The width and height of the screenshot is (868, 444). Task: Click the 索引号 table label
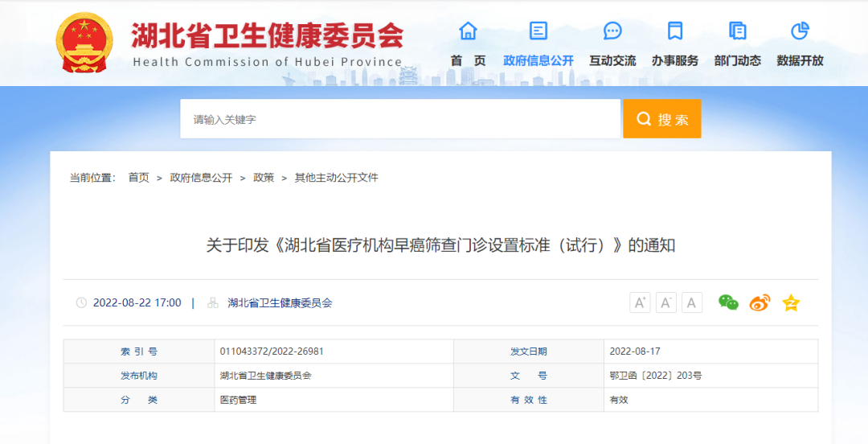tap(139, 351)
